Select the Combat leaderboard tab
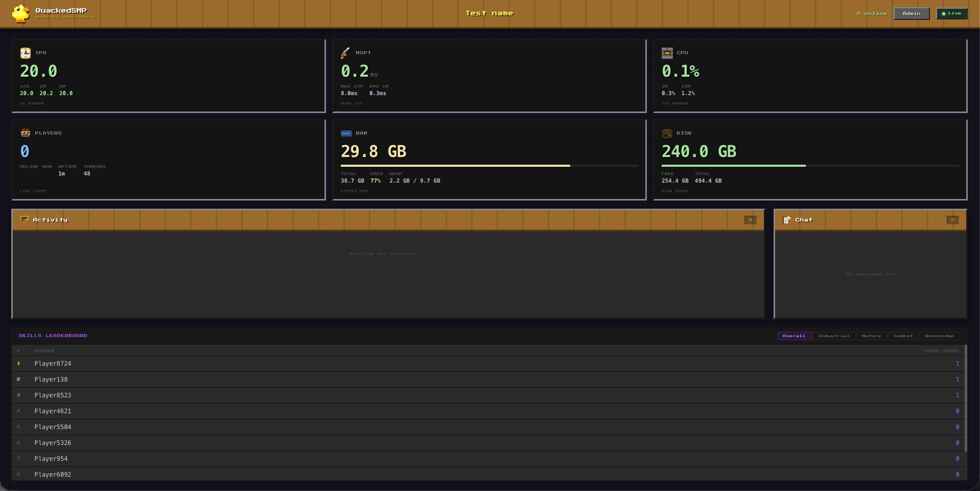Viewport: 980px width, 491px height. 903,336
